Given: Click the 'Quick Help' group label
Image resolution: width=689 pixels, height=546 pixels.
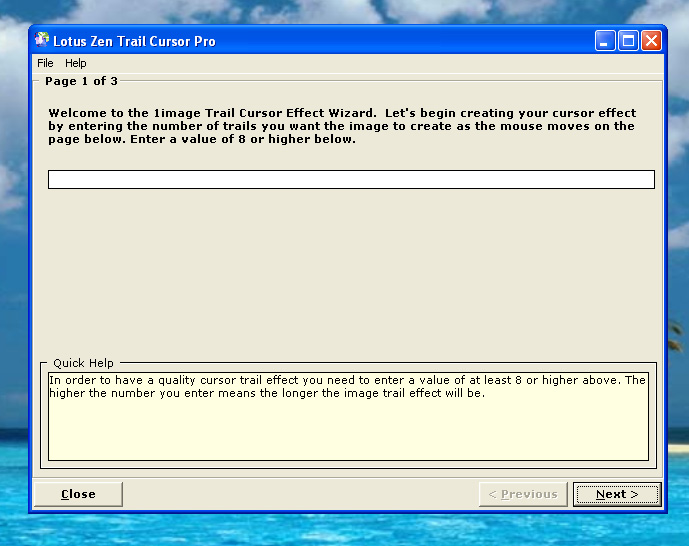Looking at the screenshot, I should coord(84,363).
